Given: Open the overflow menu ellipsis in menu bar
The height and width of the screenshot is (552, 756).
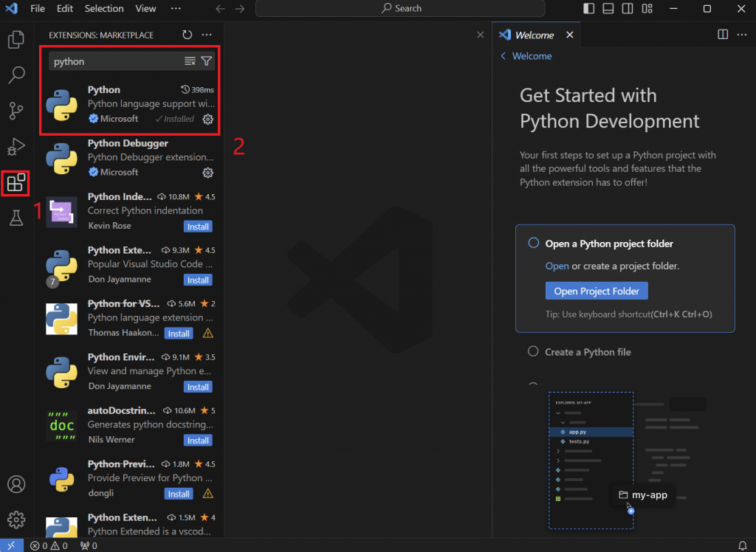Looking at the screenshot, I should [176, 9].
